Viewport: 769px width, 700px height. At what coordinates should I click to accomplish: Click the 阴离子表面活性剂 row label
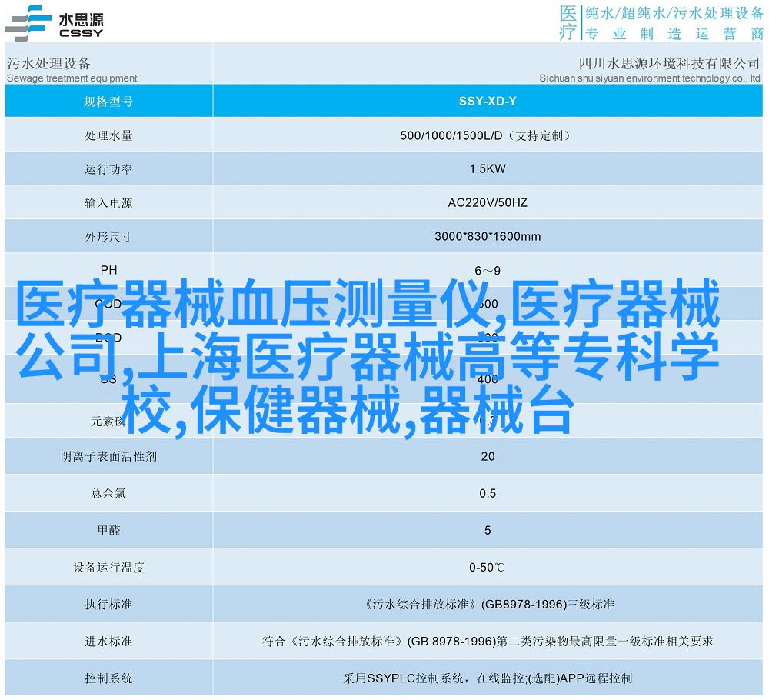click(x=108, y=456)
